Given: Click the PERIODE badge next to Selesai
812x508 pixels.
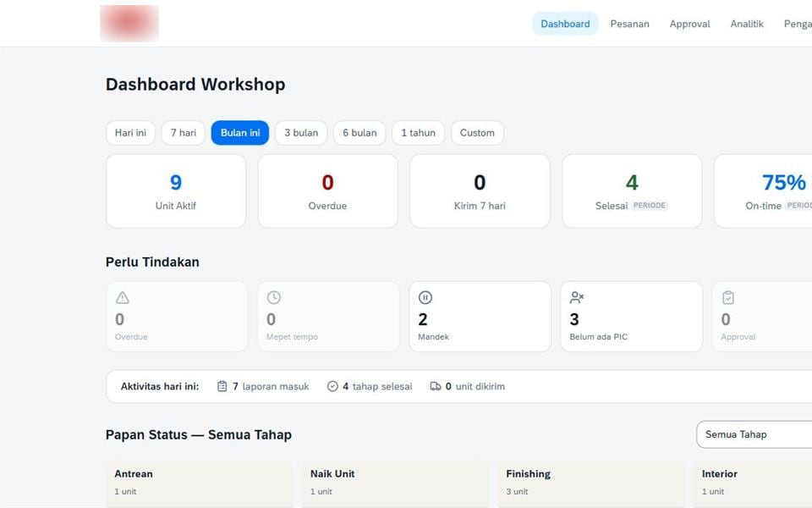Looking at the screenshot, I should point(650,205).
